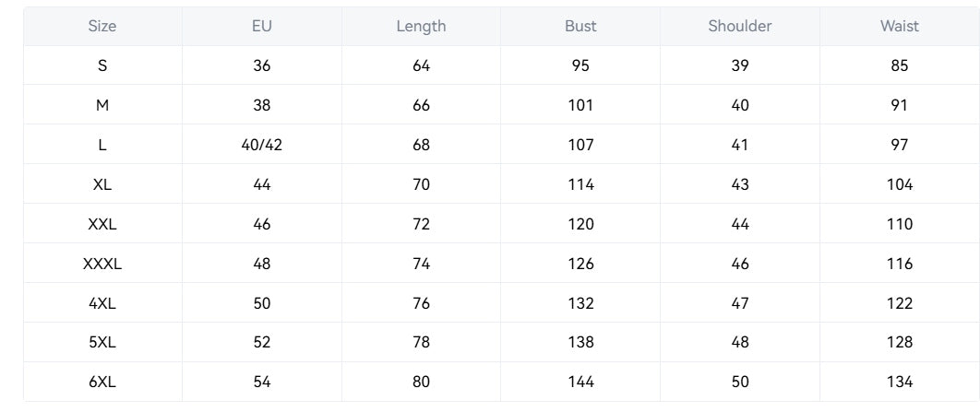
Task: Select the S size row label
Action: [102, 65]
